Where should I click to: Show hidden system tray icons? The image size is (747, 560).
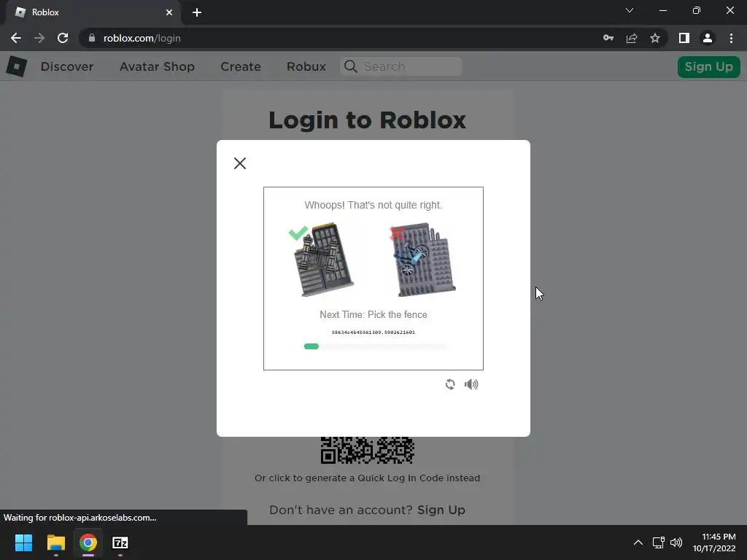pos(638,542)
